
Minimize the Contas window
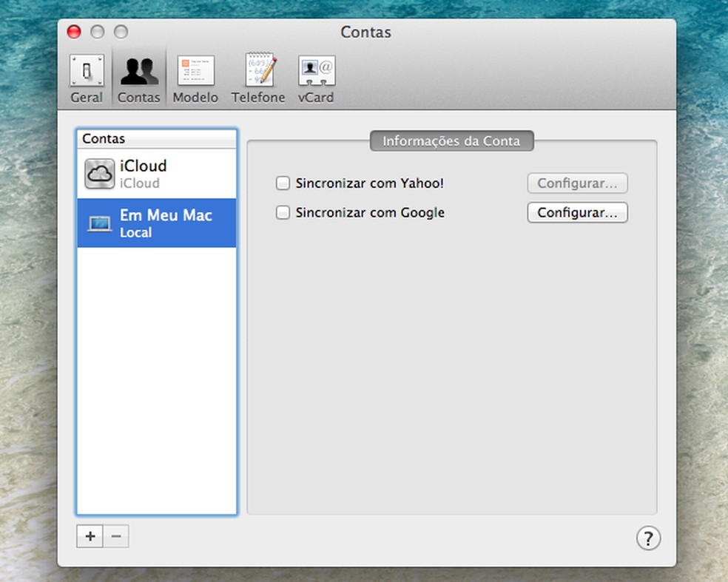coord(98,32)
